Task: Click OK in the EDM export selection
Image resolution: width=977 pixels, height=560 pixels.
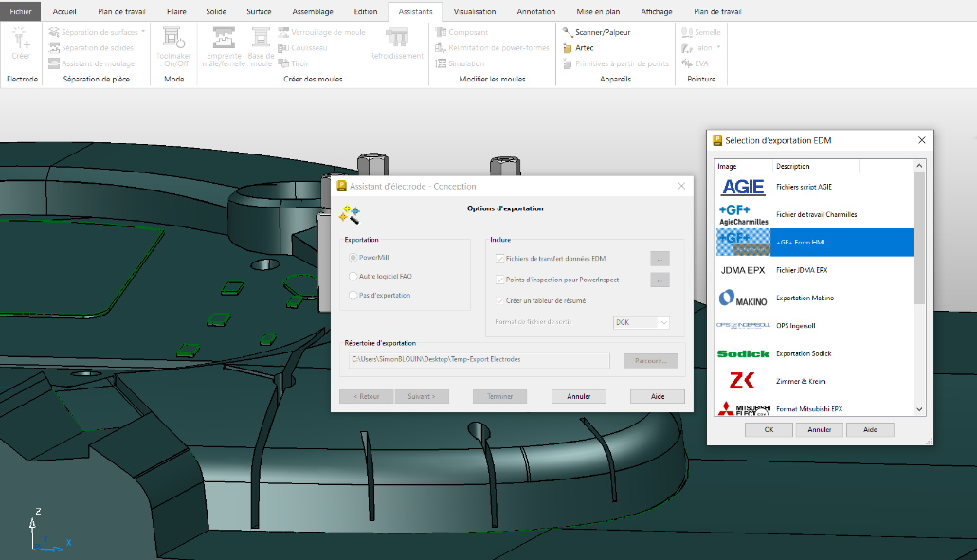Action: tap(769, 429)
